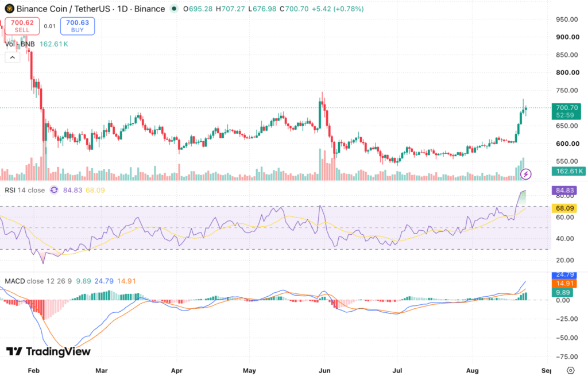Viewport: 588px width, 376px height.
Task: Click the RSI 14 close indicator label
Action: (x=25, y=190)
